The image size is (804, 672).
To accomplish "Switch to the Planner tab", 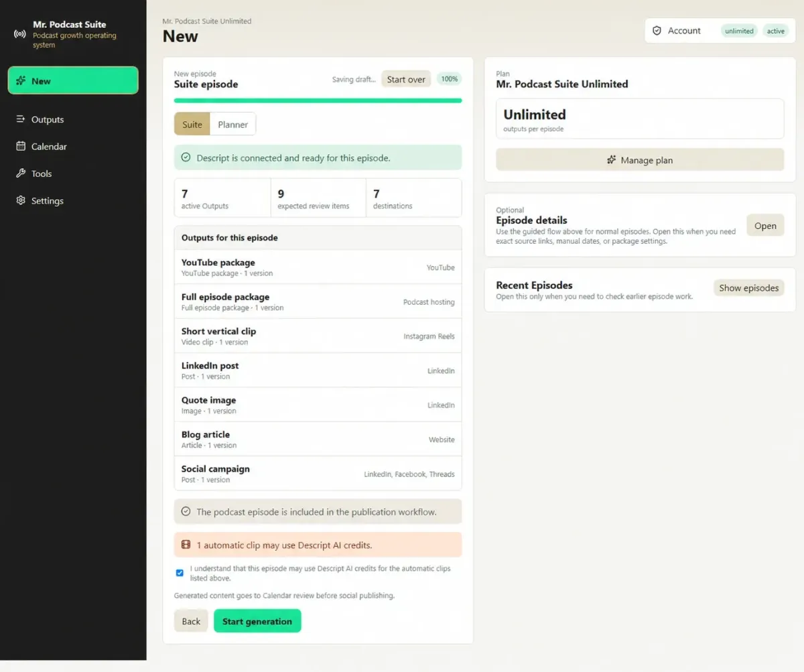I will [x=233, y=124].
